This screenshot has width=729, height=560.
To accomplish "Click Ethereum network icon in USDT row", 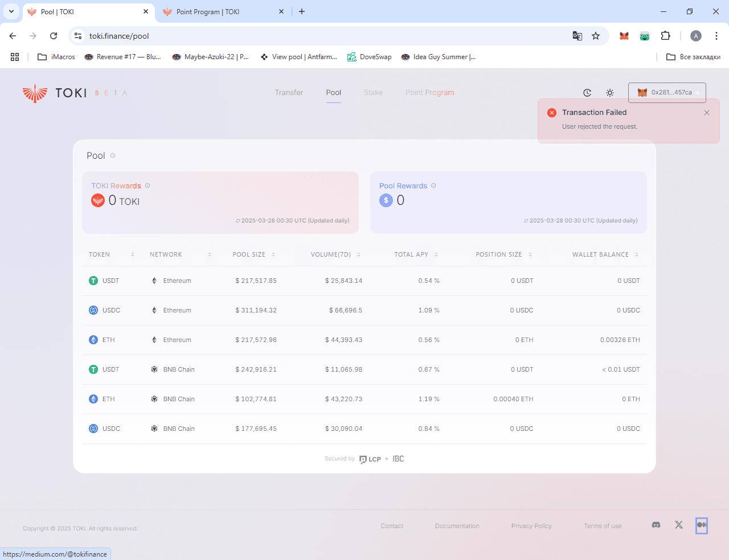I will pyautogui.click(x=154, y=281).
